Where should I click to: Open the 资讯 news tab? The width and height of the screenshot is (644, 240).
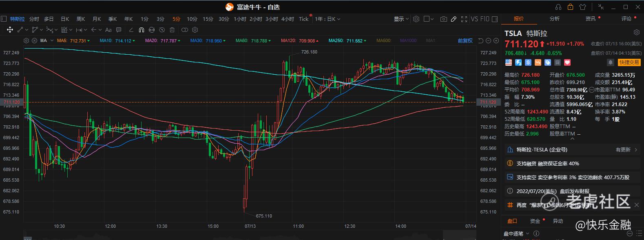[x=591, y=18]
